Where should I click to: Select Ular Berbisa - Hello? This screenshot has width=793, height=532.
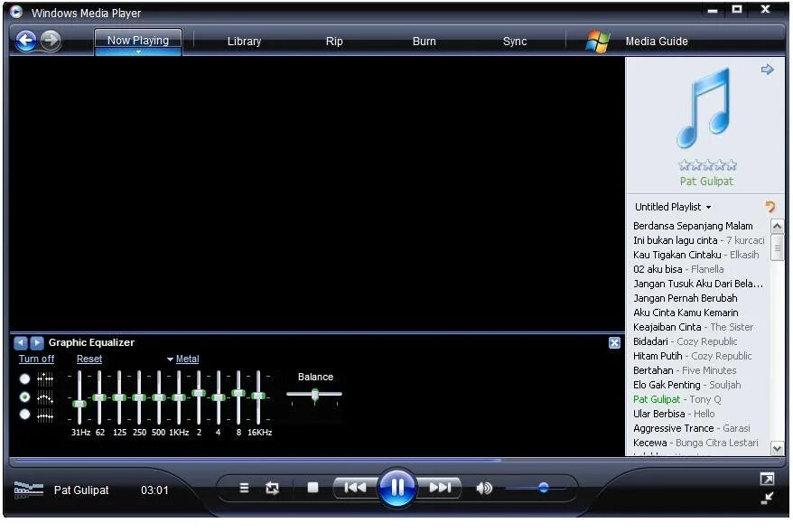coord(674,415)
